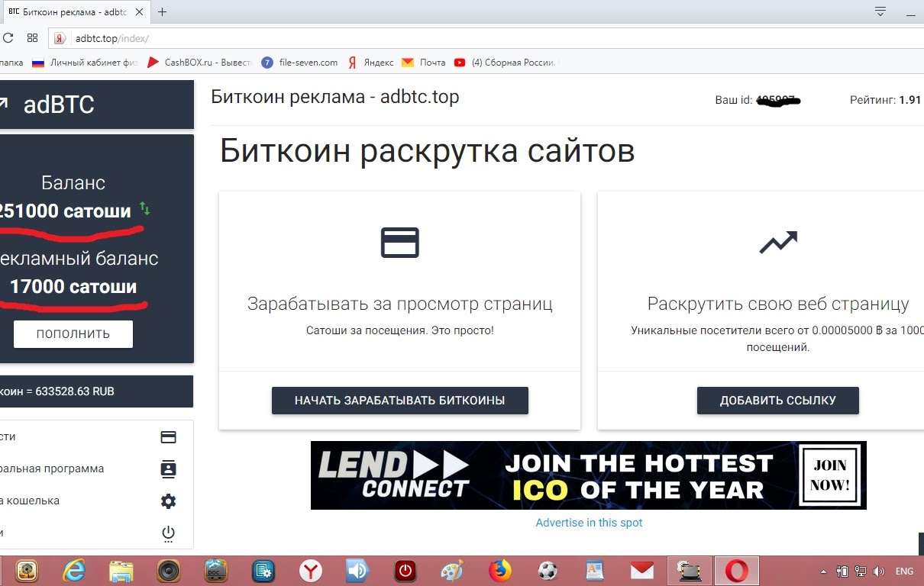Click the green balance transfer arrows icon
The height and width of the screenshot is (586, 924).
[145, 208]
